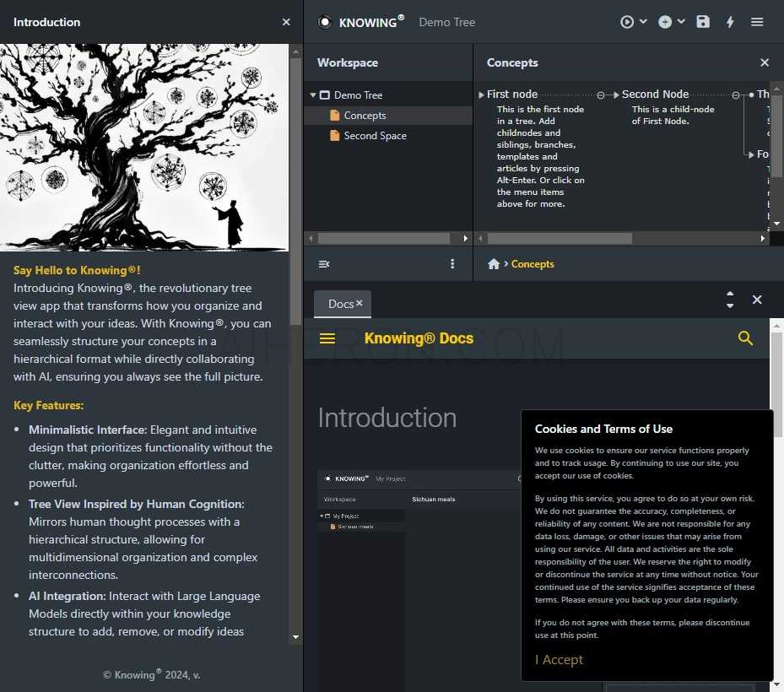The width and height of the screenshot is (784, 692).
Task: Go to home via breadcrumb icon
Action: [494, 264]
